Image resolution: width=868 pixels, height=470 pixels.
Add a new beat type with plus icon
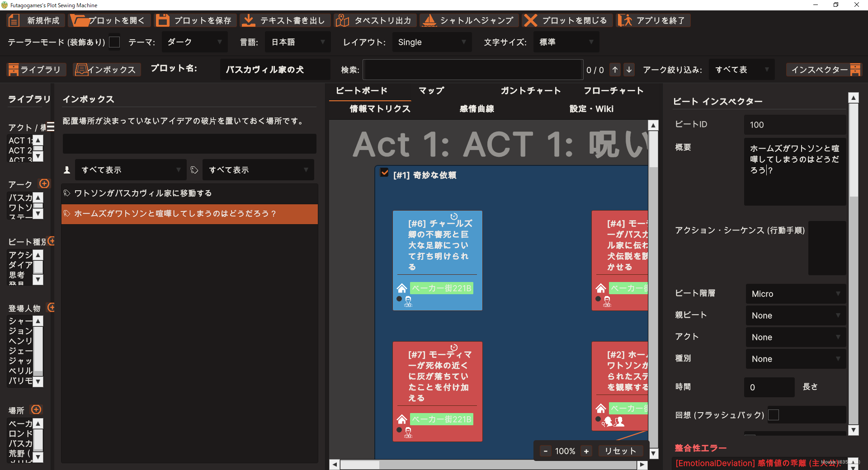coord(51,241)
